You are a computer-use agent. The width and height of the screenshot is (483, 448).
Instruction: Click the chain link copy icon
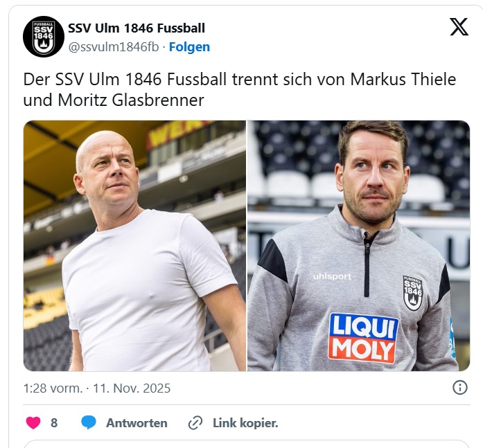[195, 423]
